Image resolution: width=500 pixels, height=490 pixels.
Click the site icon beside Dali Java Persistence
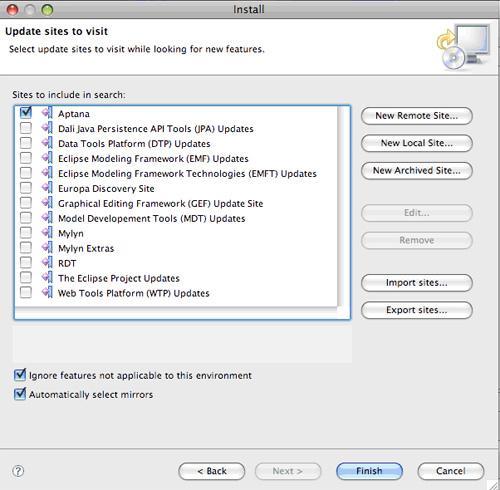pyautogui.click(x=47, y=128)
